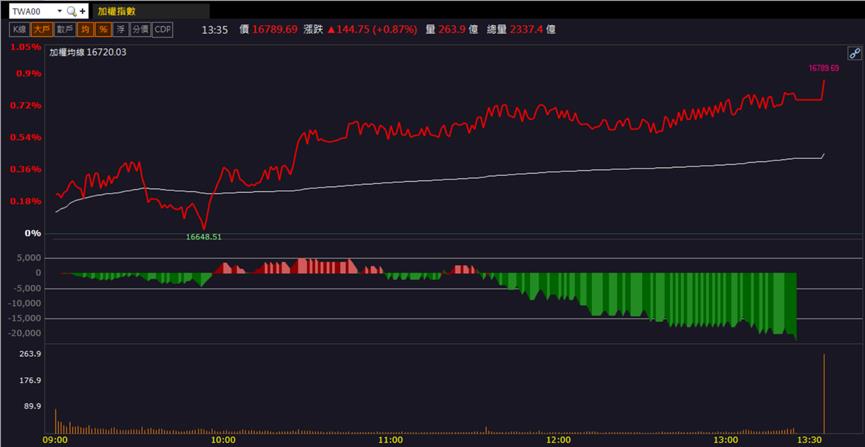This screenshot has height=447, width=865.
Task: Click the 0.54% axis label
Action: coord(26,137)
